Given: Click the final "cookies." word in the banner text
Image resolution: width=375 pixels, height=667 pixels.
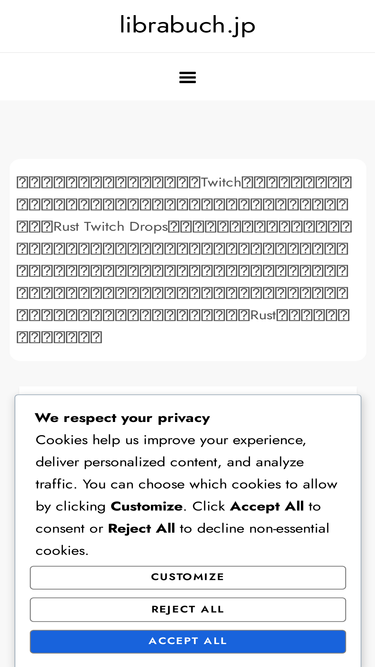Looking at the screenshot, I should [x=62, y=550].
